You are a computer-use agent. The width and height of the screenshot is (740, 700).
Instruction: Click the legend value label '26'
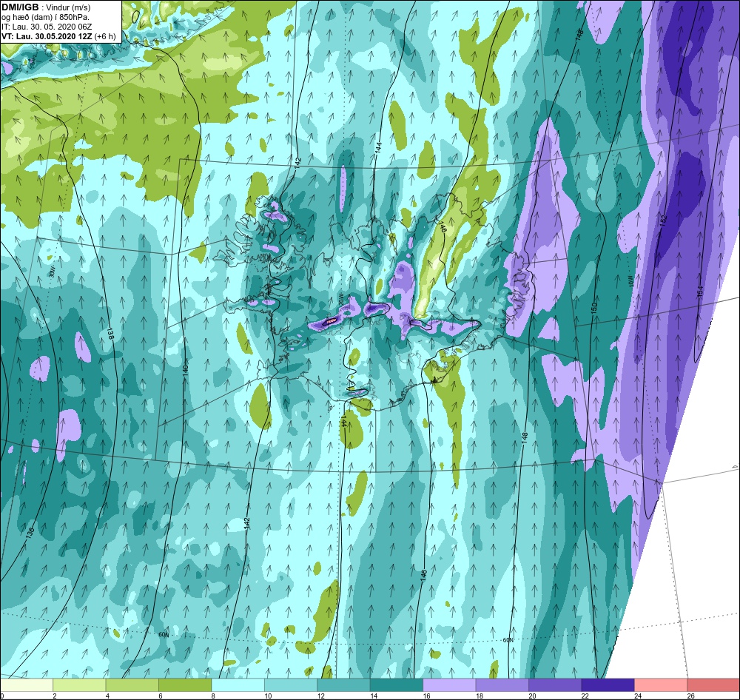690,696
